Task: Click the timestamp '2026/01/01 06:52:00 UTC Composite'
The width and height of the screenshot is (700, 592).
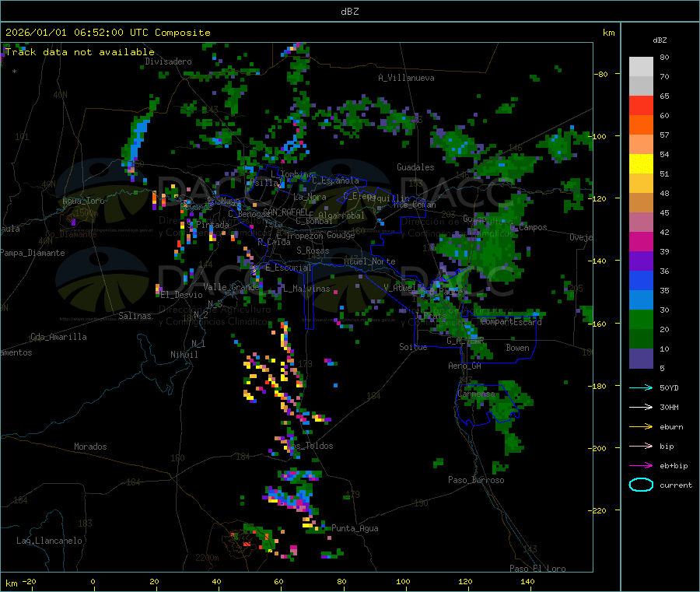Action: [107, 33]
